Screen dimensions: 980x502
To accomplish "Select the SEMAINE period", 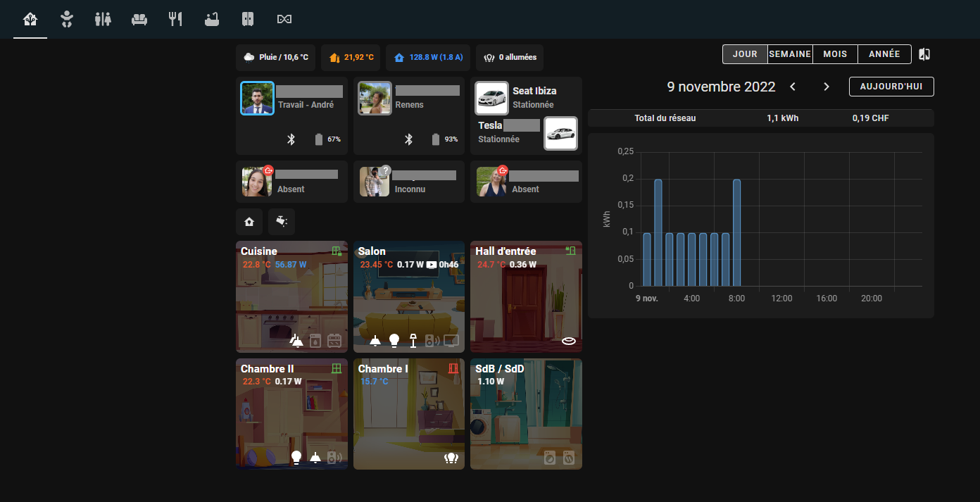I will pos(790,54).
